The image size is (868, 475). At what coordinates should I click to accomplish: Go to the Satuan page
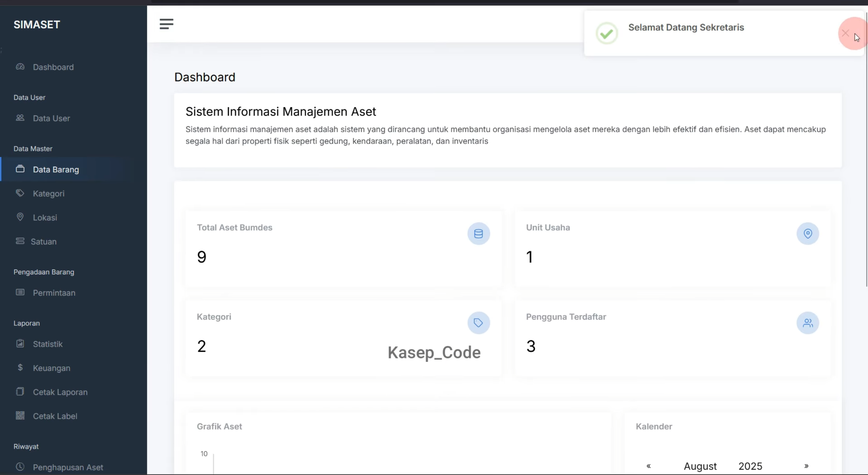click(x=74, y=242)
